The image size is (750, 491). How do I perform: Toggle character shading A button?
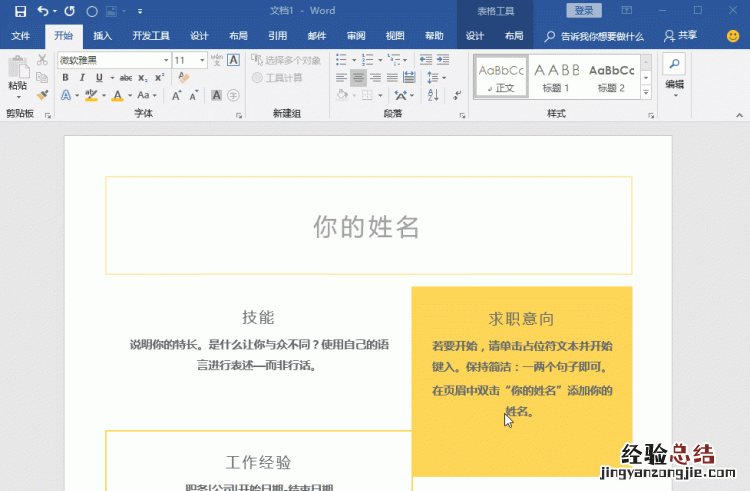point(216,95)
